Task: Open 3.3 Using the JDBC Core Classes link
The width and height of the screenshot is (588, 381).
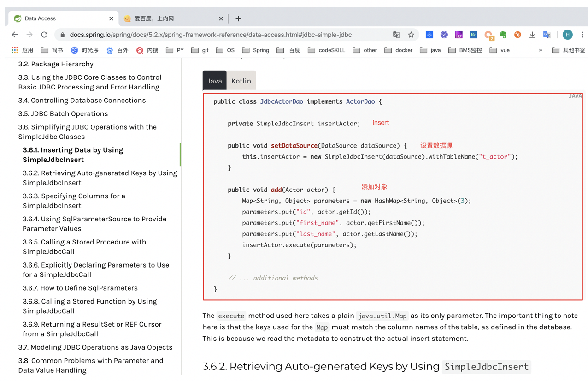Action: tap(90, 82)
